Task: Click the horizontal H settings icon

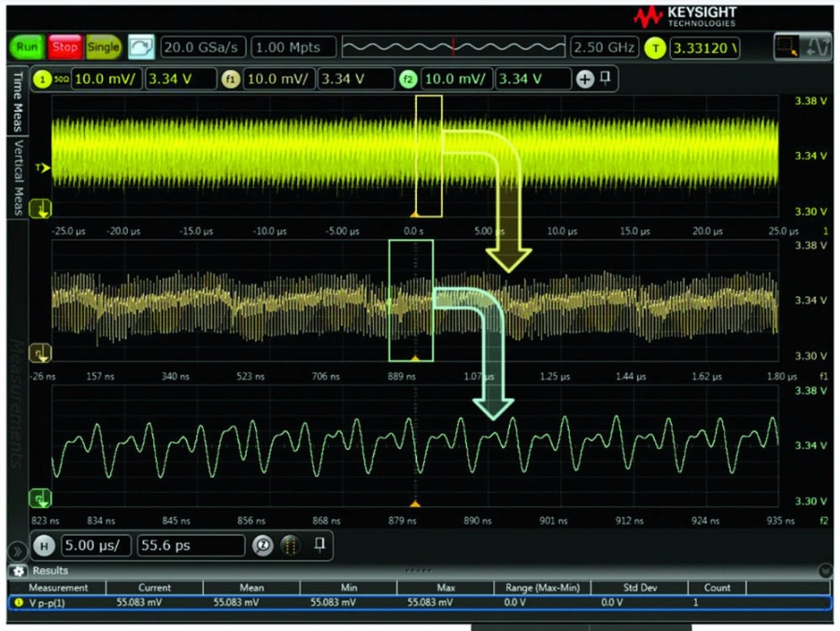Action: pos(44,546)
